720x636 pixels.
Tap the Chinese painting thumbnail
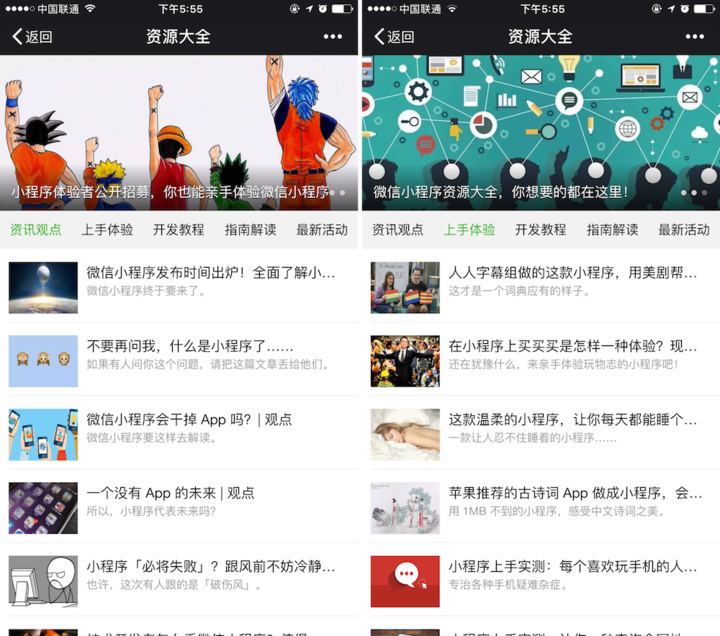(x=405, y=508)
